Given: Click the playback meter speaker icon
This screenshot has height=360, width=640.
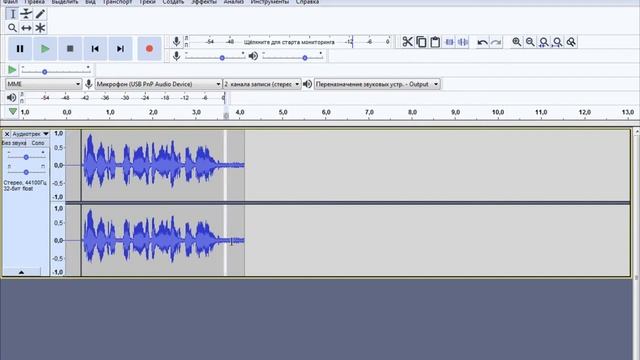Looking at the screenshot, I should pos(11,98).
